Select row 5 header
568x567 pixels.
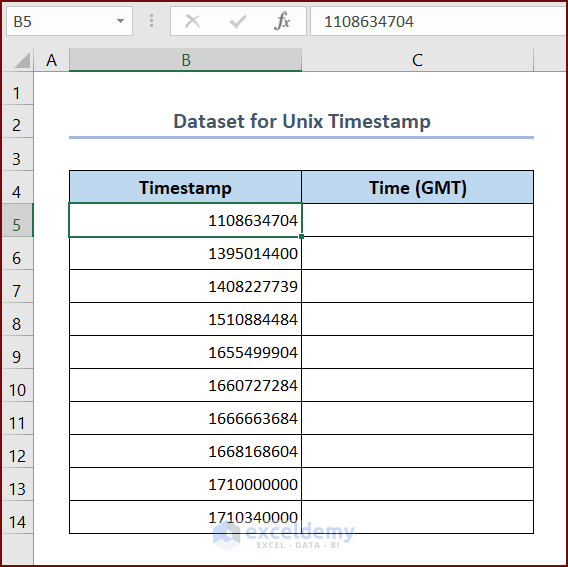(17, 220)
